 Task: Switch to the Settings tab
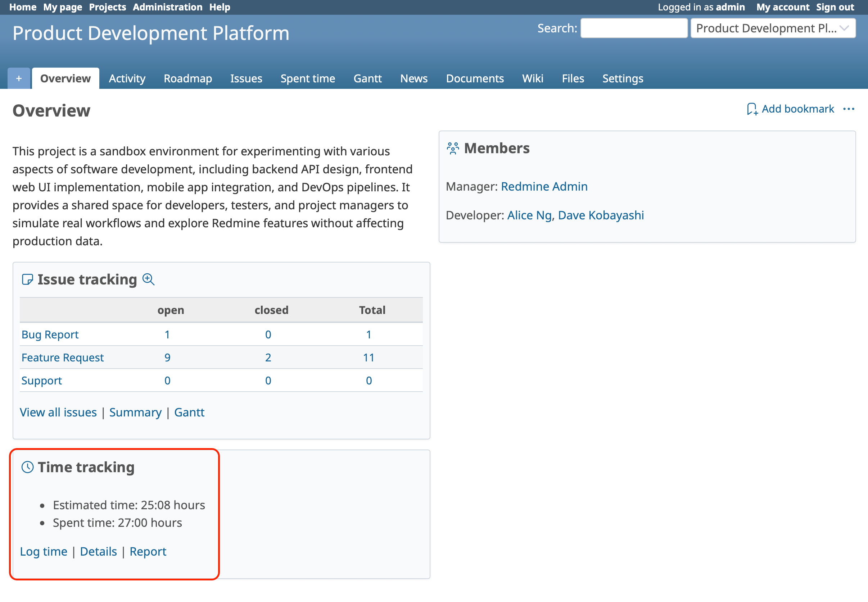point(622,78)
